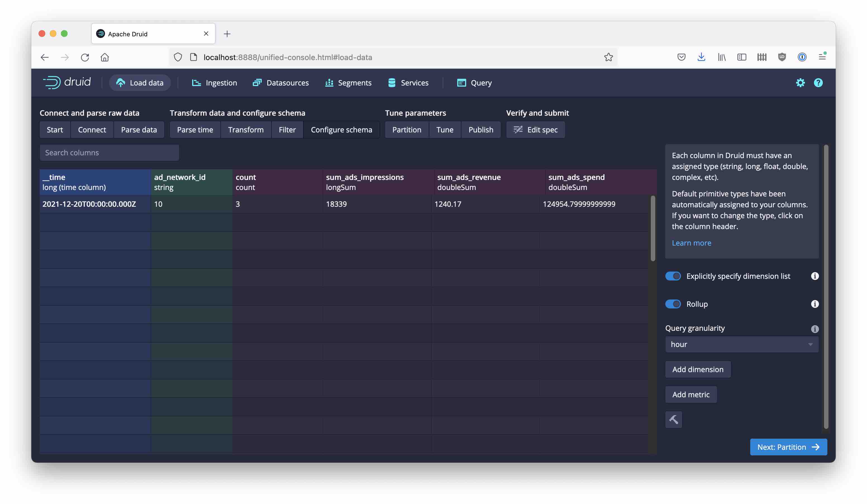Disable Explicitly specify dimension list
The image size is (867, 504).
673,275
